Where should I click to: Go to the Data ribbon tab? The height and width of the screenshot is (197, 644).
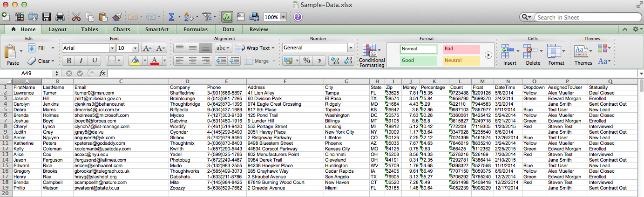pyautogui.click(x=228, y=29)
